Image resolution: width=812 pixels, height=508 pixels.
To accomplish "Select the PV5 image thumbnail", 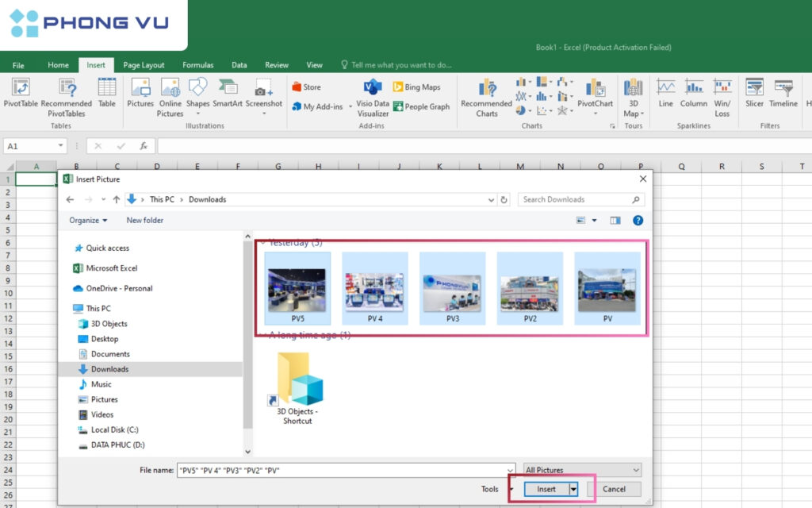I will 297,289.
